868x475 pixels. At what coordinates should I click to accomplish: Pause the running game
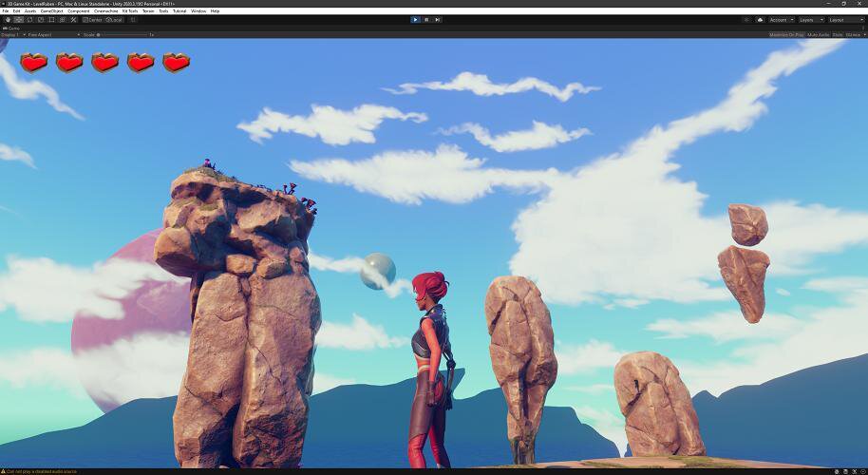coord(426,19)
